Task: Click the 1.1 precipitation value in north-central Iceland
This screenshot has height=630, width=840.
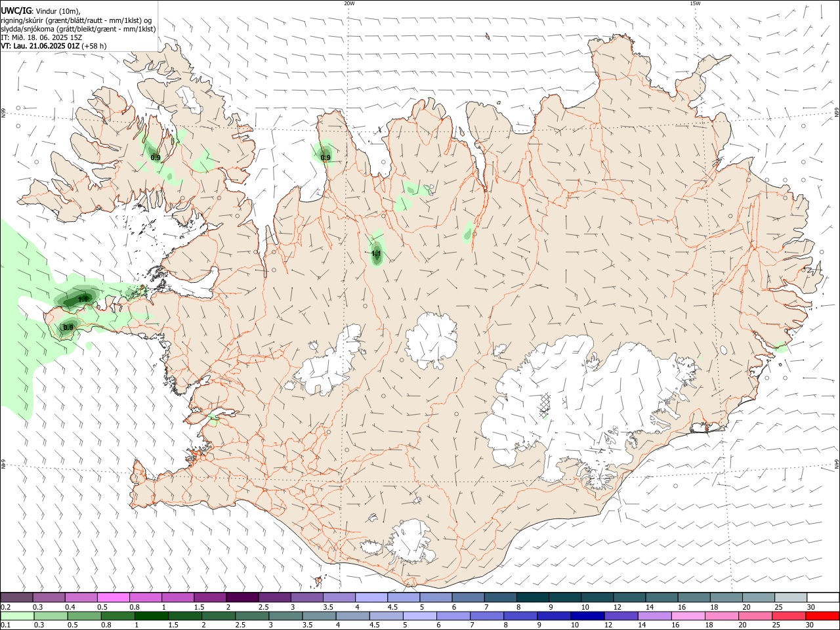Action: [x=376, y=253]
